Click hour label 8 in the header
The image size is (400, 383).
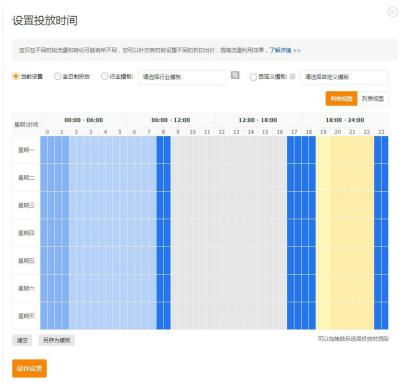click(x=163, y=132)
